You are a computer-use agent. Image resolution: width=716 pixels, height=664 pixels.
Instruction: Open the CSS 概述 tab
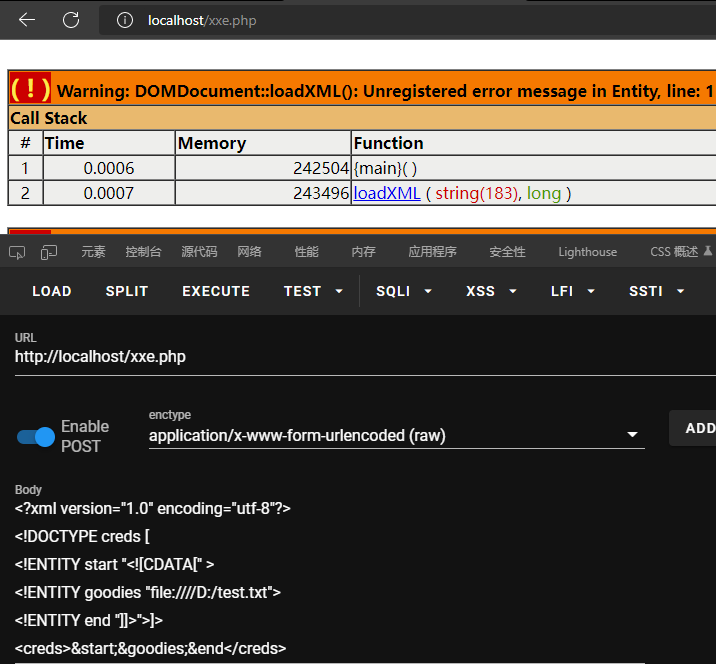(674, 252)
